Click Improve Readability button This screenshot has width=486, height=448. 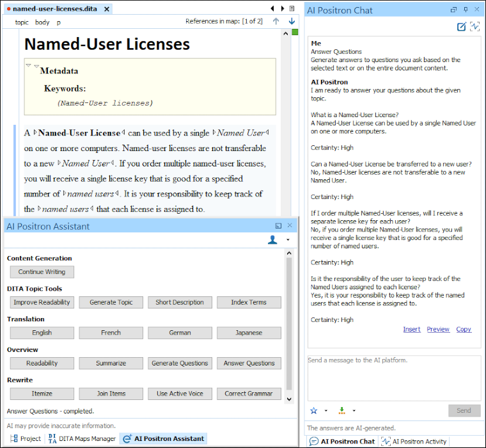42,302
